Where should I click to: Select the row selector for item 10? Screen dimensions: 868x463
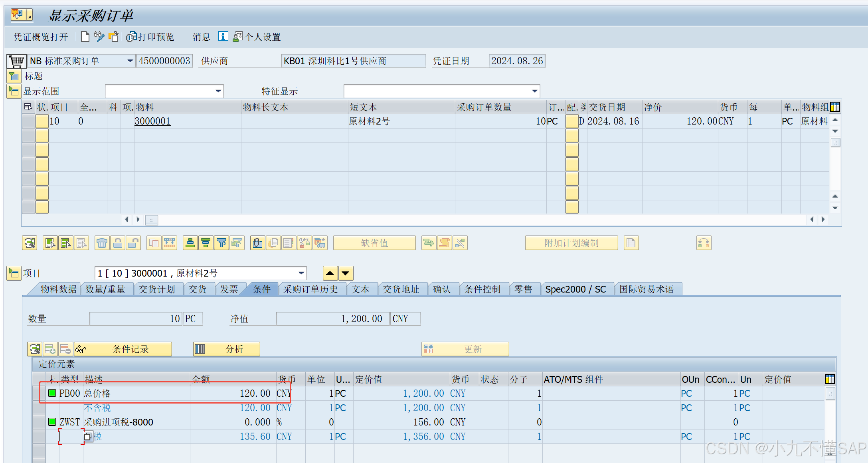coord(28,121)
